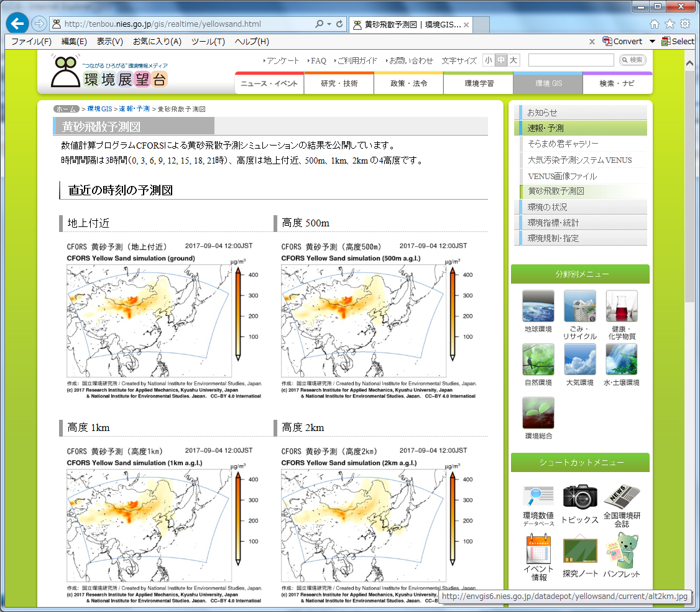Set text size to 大
The height and width of the screenshot is (612, 700).
click(x=513, y=60)
